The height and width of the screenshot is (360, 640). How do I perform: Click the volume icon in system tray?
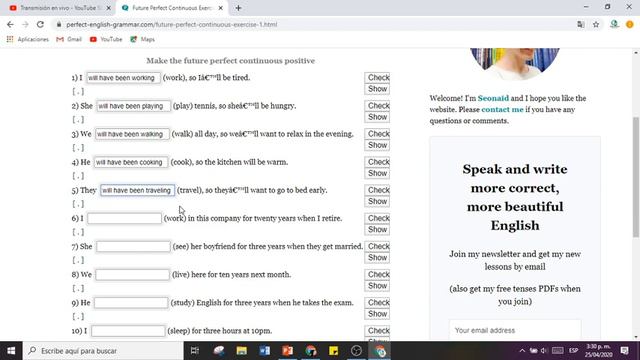[544, 351]
